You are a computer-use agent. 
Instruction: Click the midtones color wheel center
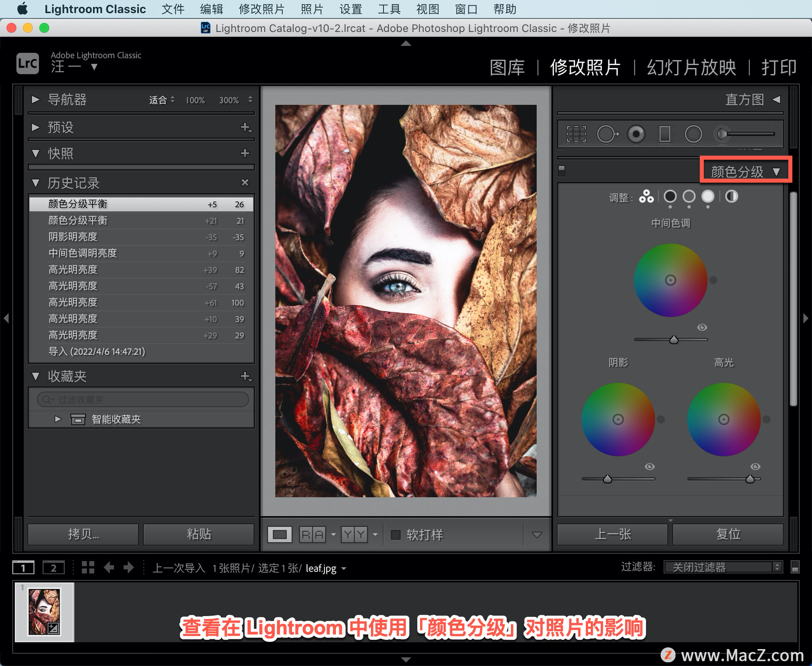670,280
